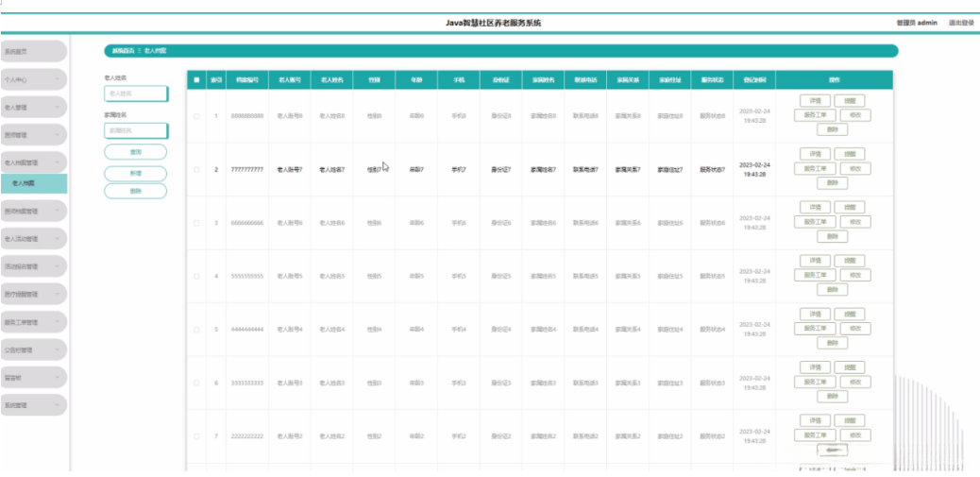The width and height of the screenshot is (980, 477).
Task: Click 服务工单 for row 8888888888
Action: (x=815, y=115)
